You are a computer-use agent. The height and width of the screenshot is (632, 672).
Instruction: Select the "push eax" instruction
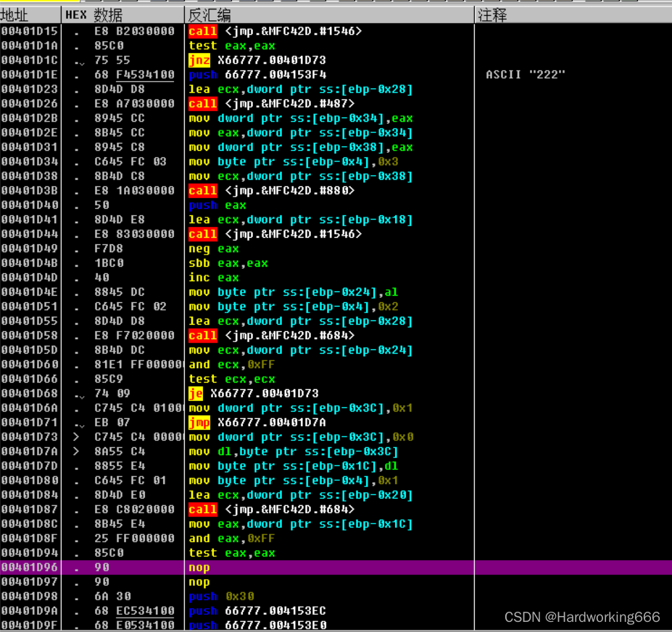[x=217, y=205]
